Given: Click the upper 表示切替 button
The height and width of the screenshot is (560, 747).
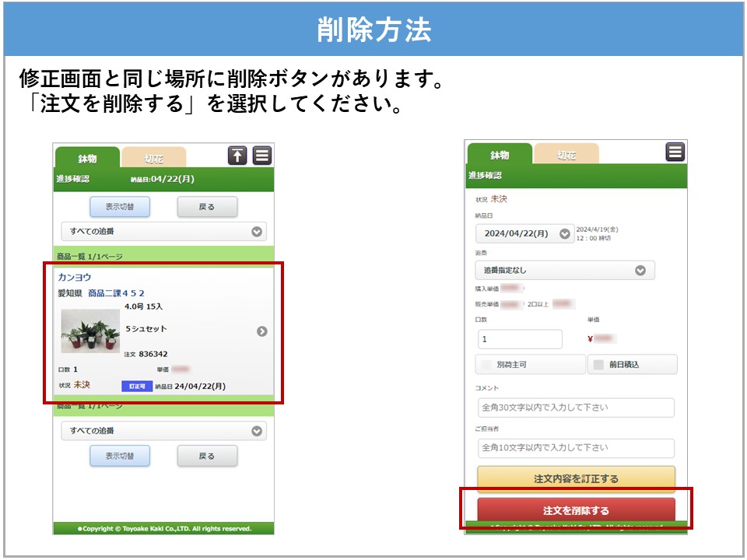Looking at the screenshot, I should [120, 207].
